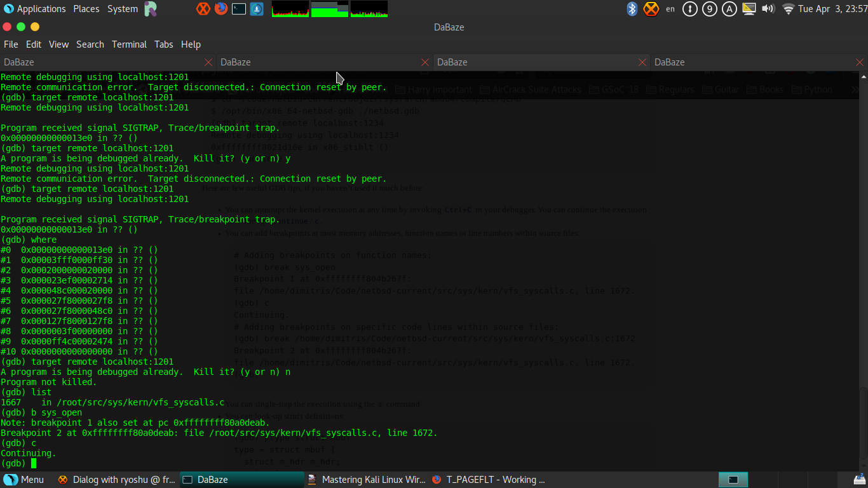The image size is (868, 488).
Task: Open the display settings tray icon
Action: (749, 9)
